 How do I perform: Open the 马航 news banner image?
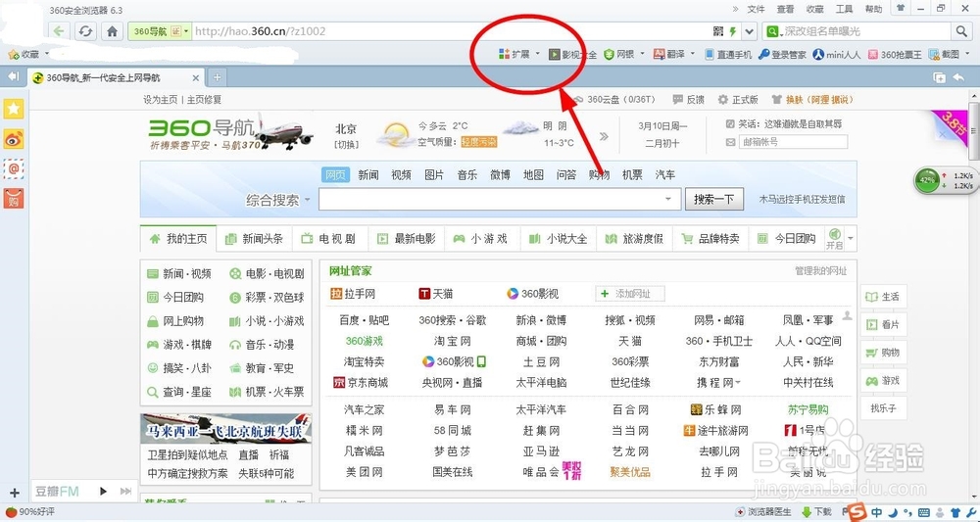tap(225, 428)
